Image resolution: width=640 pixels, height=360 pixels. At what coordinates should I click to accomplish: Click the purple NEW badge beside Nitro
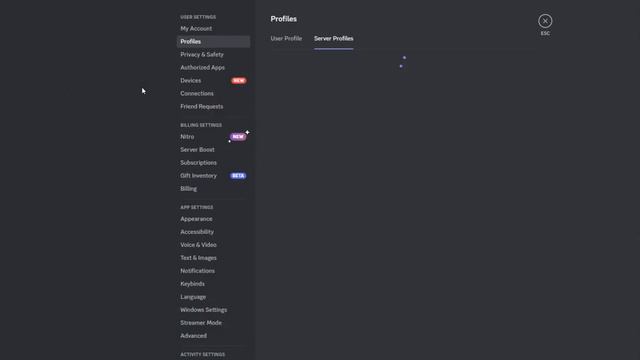[x=238, y=137]
